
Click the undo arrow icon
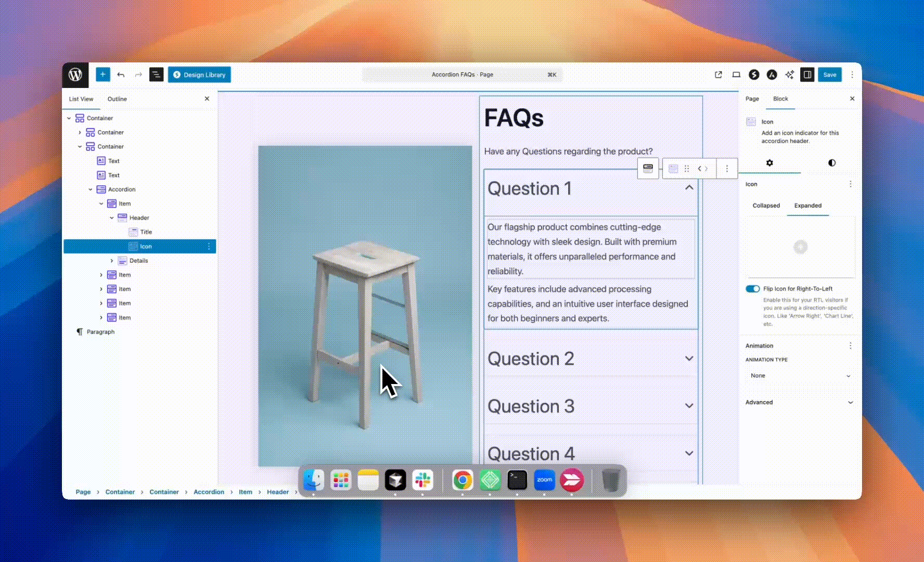tap(121, 75)
